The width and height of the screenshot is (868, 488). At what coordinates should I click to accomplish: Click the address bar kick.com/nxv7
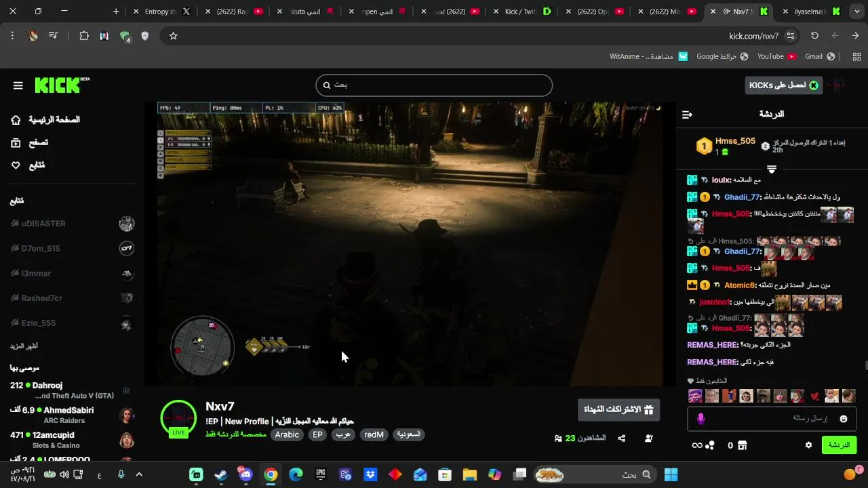753,36
